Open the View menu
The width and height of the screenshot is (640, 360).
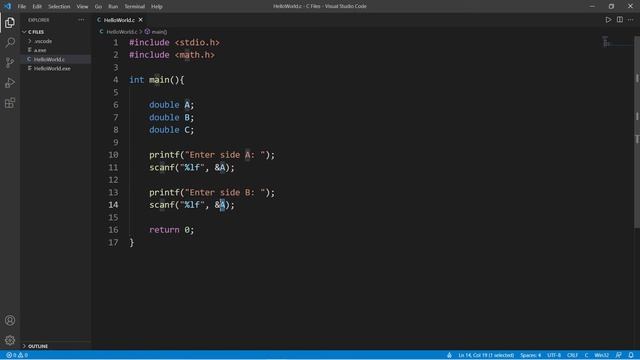click(x=82, y=6)
